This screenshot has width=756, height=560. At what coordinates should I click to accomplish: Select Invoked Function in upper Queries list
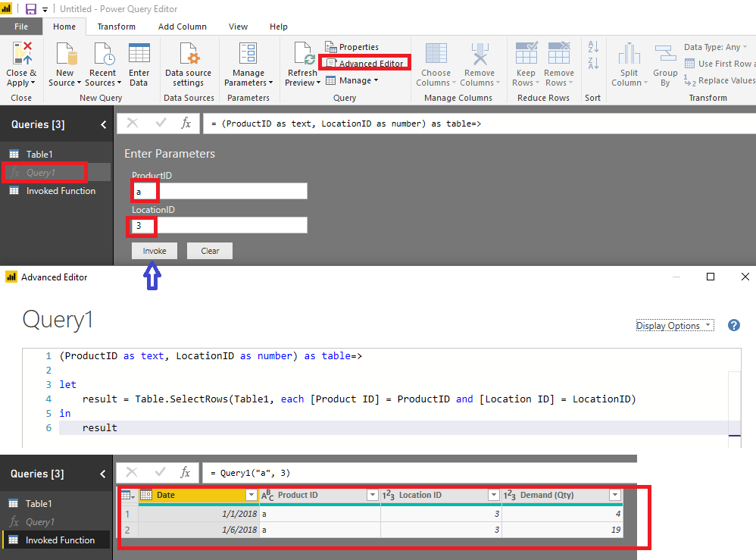[55, 191]
